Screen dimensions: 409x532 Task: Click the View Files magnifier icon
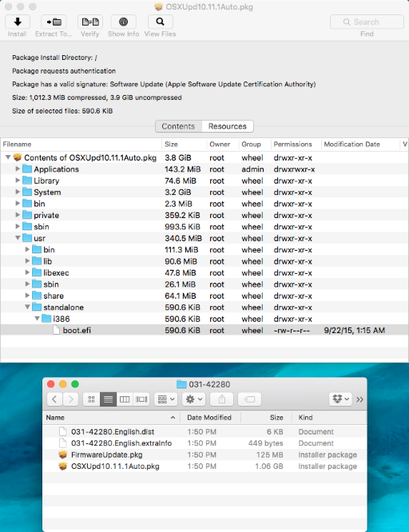pos(161,22)
